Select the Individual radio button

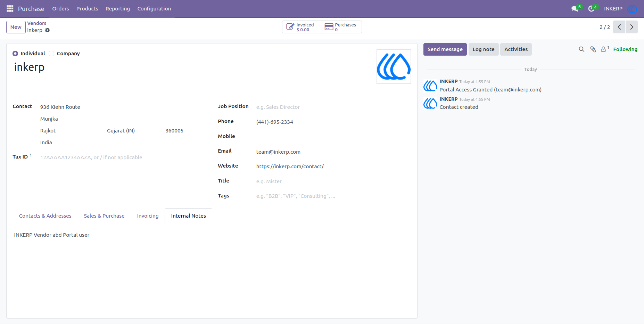point(15,54)
